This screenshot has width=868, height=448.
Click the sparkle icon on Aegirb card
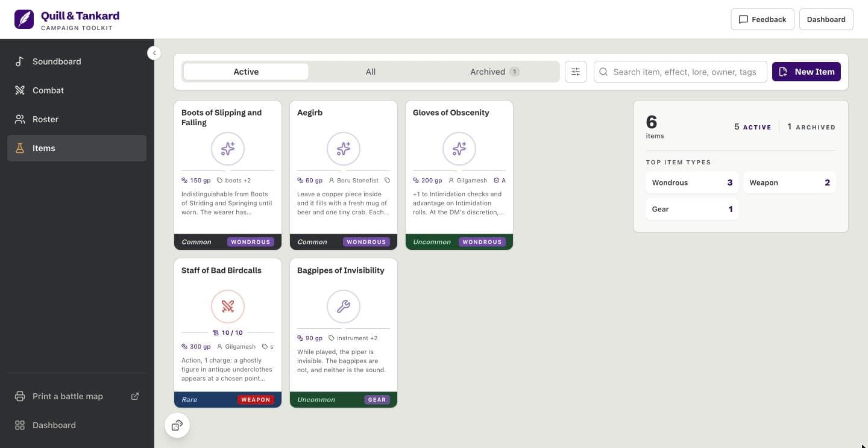[344, 149]
